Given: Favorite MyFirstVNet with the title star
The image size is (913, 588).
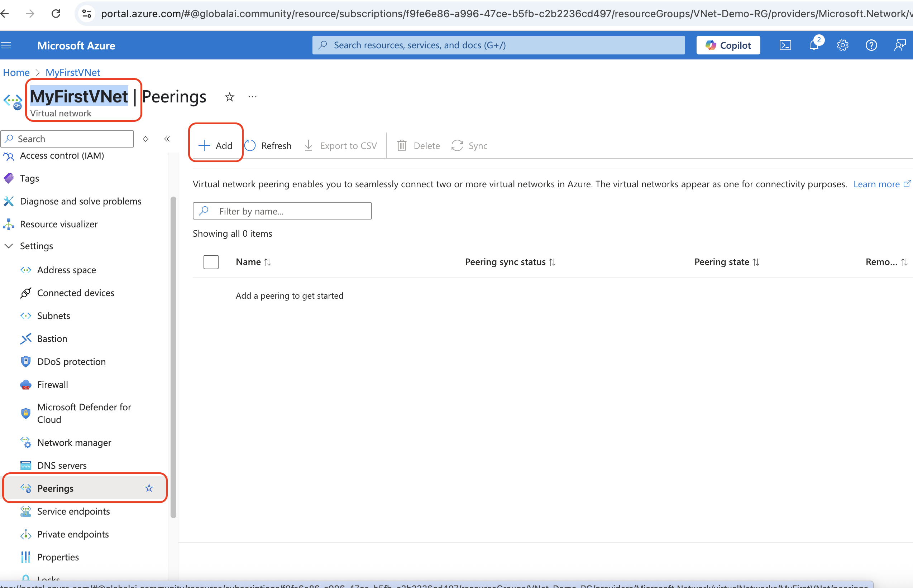Looking at the screenshot, I should (x=229, y=97).
